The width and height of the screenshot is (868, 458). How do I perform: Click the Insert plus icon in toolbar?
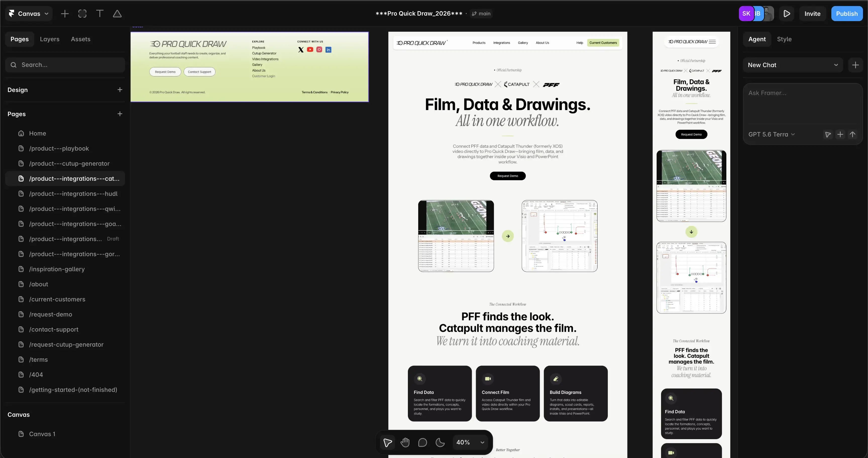pyautogui.click(x=65, y=14)
